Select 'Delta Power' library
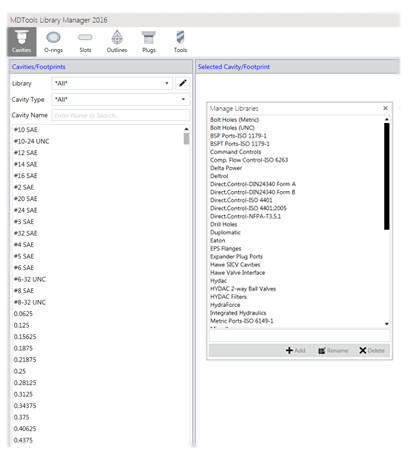Image resolution: width=410 pixels, height=460 pixels. [226, 168]
